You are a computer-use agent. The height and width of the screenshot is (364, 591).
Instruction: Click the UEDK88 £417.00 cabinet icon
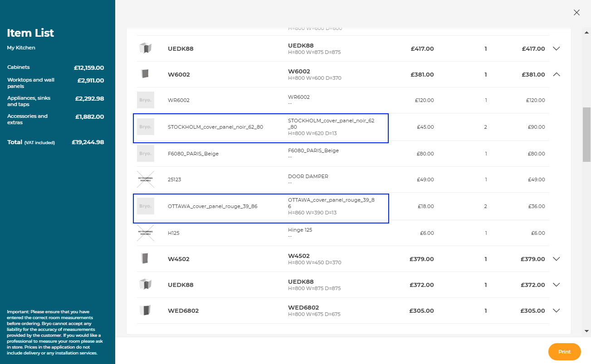click(145, 48)
